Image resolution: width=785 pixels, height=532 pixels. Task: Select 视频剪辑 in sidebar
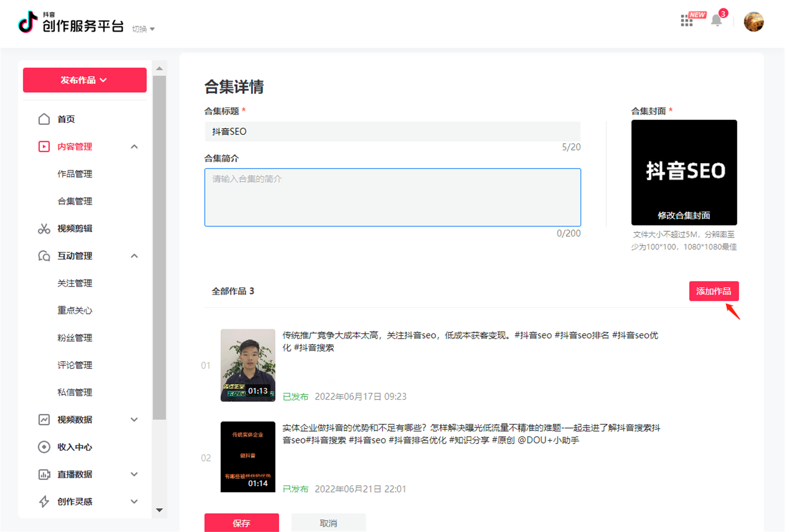(75, 229)
